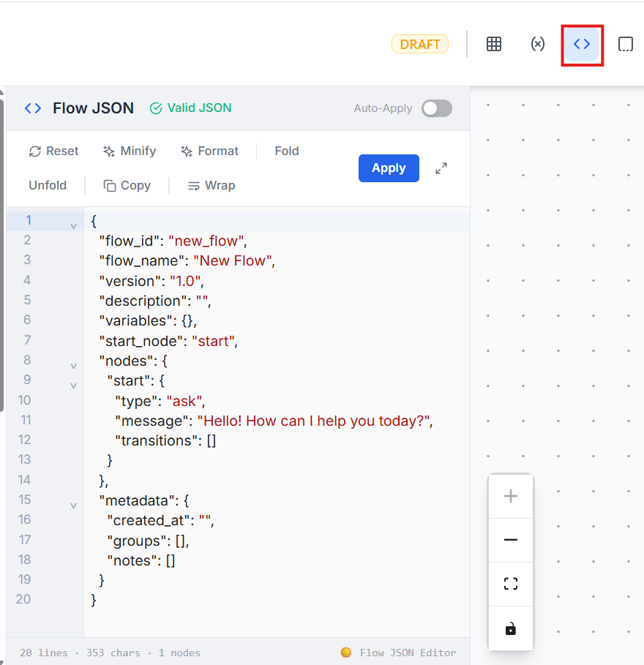Viewport: 644px width, 665px height.
Task: Toggle Wrap for editor lines
Action: [x=211, y=185]
